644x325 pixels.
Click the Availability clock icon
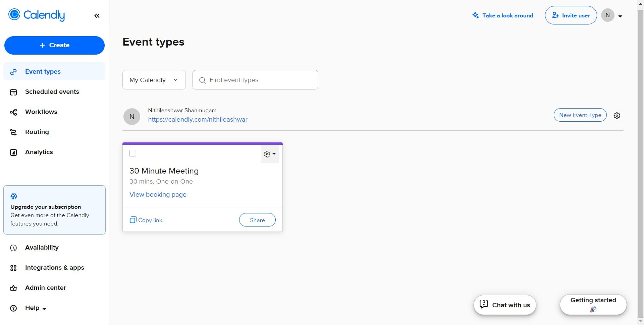coord(13,248)
